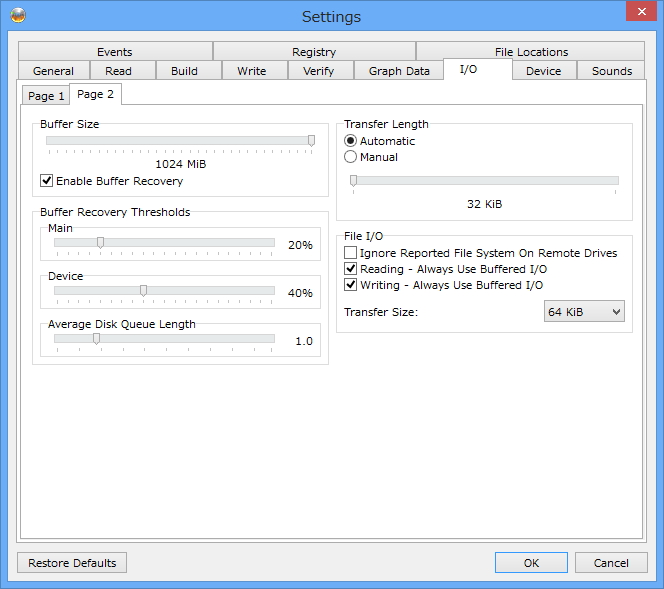Image resolution: width=664 pixels, height=589 pixels.
Task: Click the Transfer Size: label
Action: pyautogui.click(x=381, y=312)
